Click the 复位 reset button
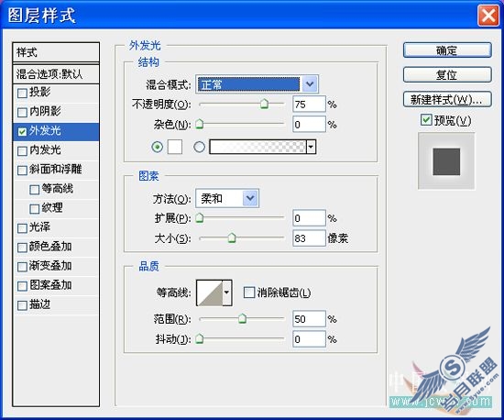This screenshot has width=504, height=420. coord(447,74)
